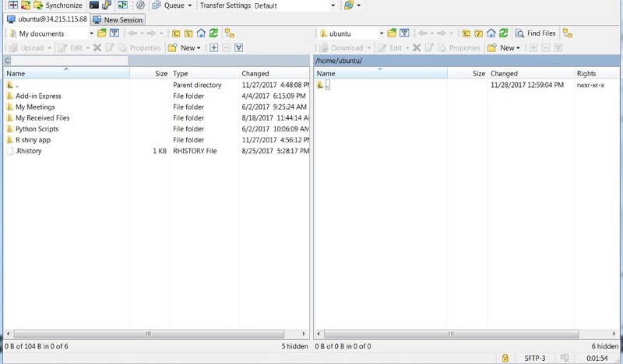
Task: Open Transfer Settings Default dropdown
Action: click(333, 5)
